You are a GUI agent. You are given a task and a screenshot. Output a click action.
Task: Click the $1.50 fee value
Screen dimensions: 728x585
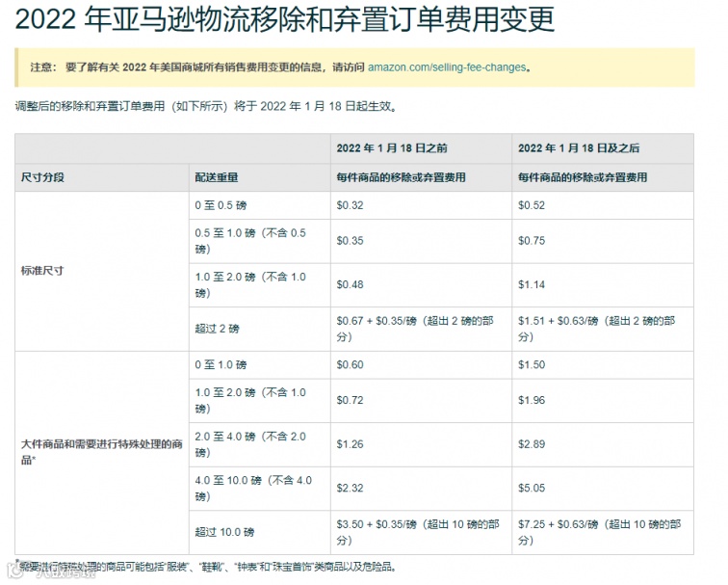532,364
